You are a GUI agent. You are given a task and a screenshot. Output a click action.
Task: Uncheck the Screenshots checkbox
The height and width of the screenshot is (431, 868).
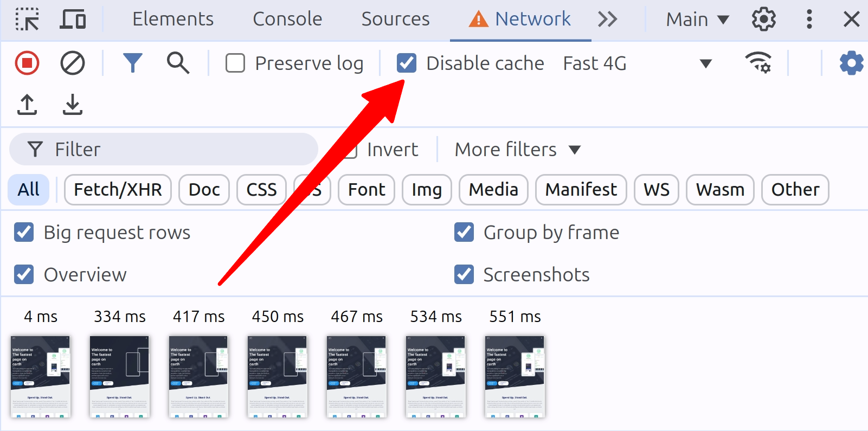pos(464,274)
